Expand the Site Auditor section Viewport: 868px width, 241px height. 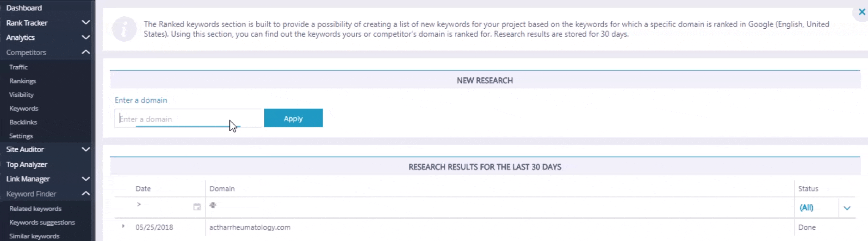tap(86, 149)
